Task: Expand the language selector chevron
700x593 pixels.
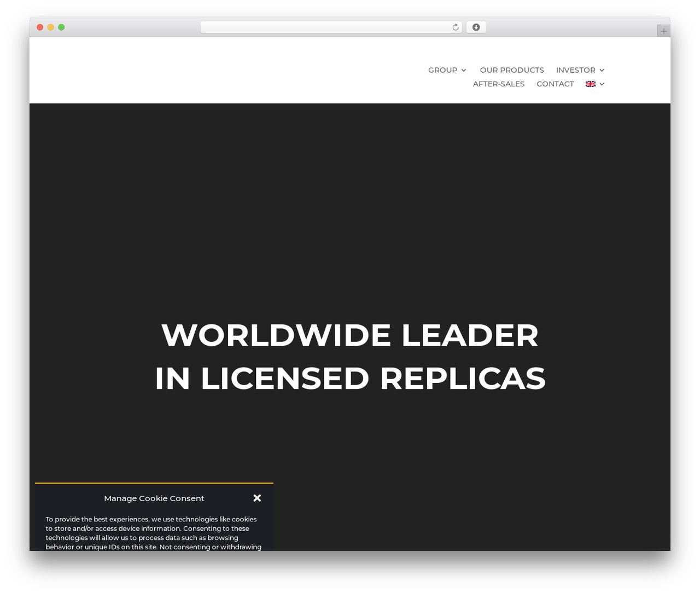Action: click(x=602, y=84)
